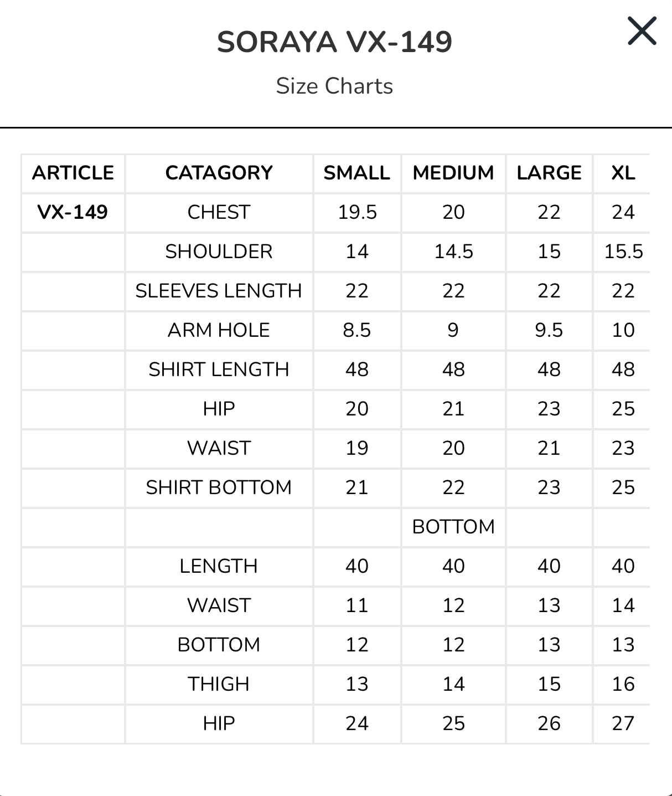Click the SLEEVES LENGTH row label

219,291
